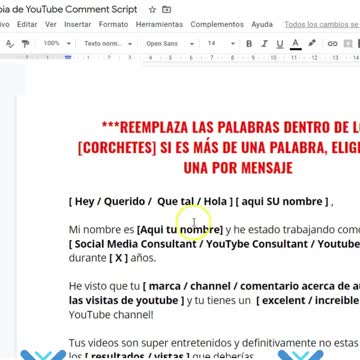The height and width of the screenshot is (360, 360).
Task: Click the insert link icon
Action: [x=332, y=44]
